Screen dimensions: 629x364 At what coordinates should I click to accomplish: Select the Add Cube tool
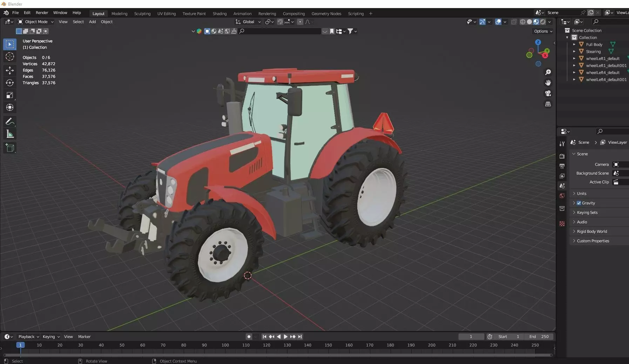[x=10, y=148]
